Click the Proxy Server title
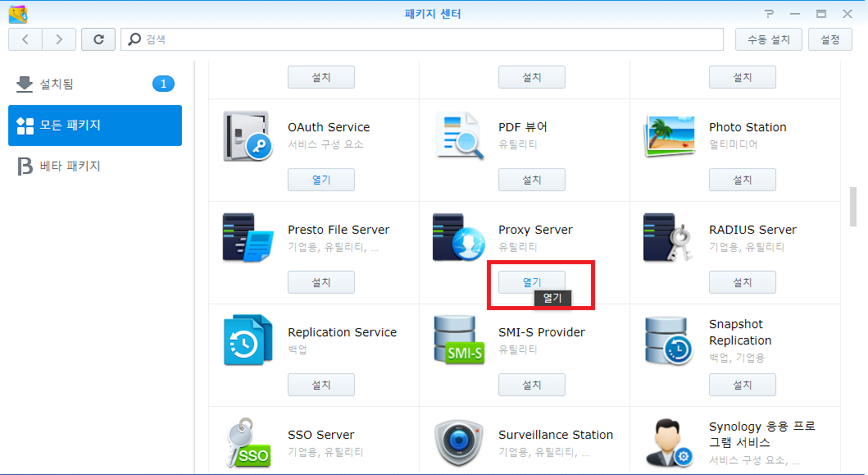This screenshot has width=868, height=475. point(535,230)
